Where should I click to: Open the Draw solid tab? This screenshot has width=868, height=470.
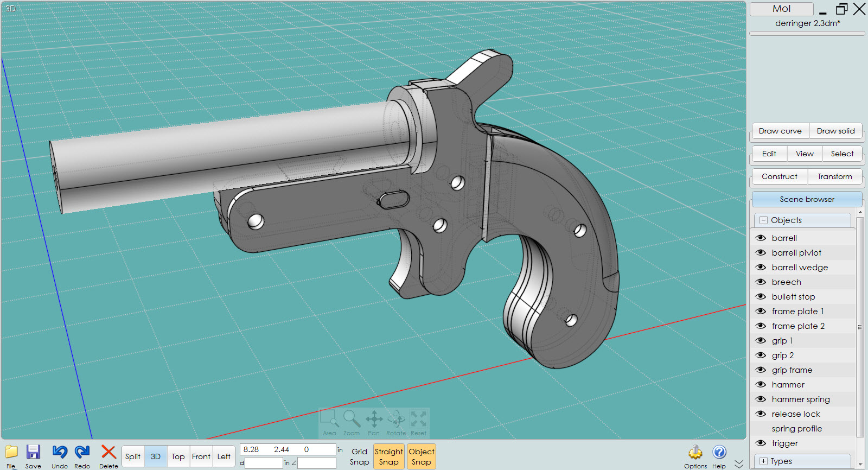pyautogui.click(x=836, y=131)
